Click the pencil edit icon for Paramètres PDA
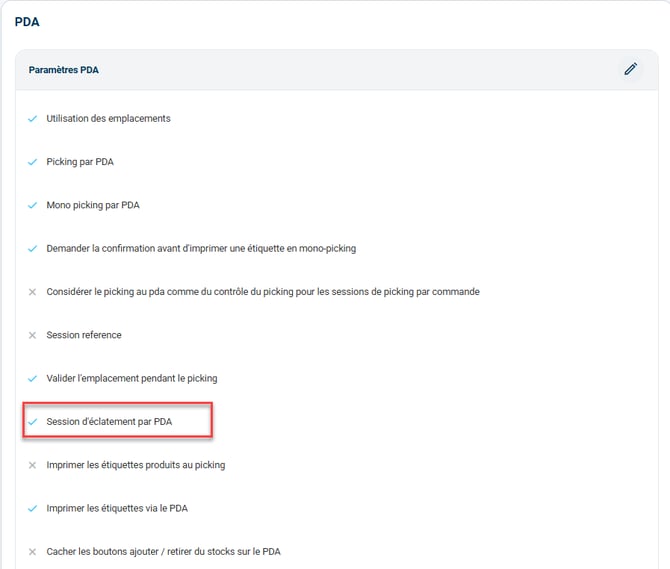Image resolution: width=670 pixels, height=569 pixels. tap(631, 69)
